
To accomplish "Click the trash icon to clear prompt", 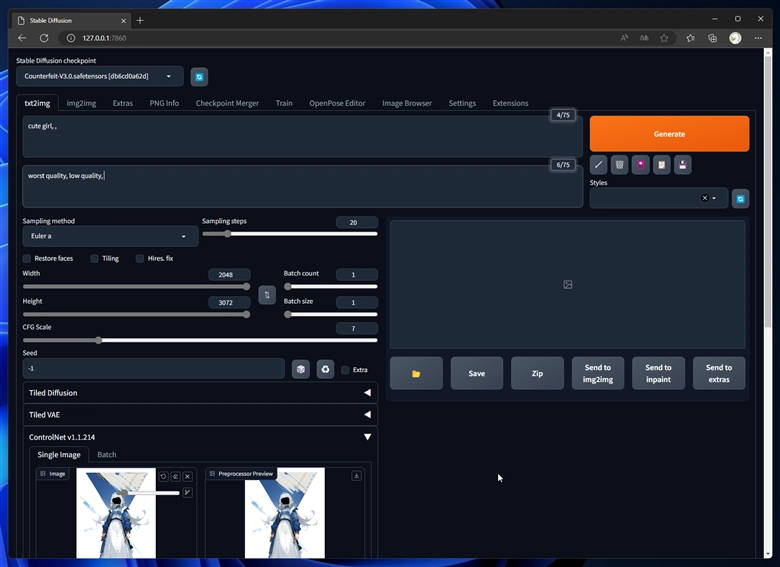I will tap(619, 164).
